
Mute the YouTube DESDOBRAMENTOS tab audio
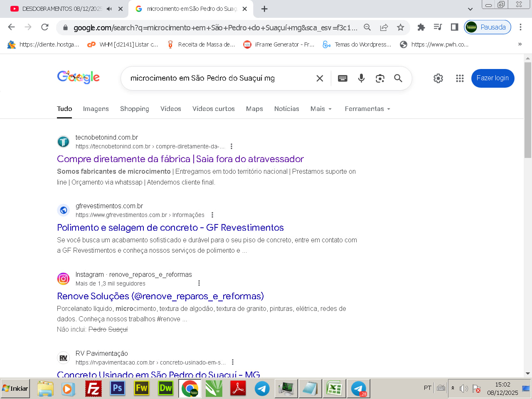tap(109, 9)
